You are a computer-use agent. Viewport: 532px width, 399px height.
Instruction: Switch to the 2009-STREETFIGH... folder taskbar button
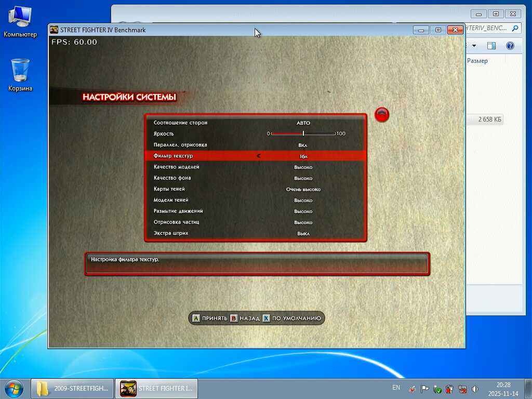[72, 389]
